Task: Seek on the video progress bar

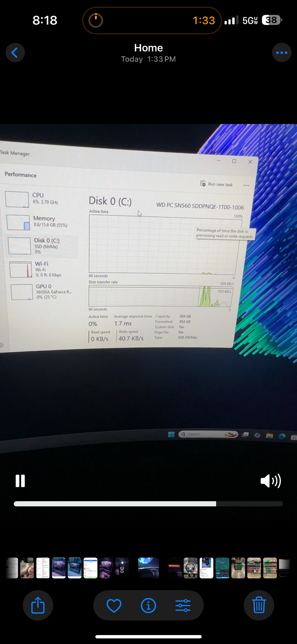Action: 148,504
